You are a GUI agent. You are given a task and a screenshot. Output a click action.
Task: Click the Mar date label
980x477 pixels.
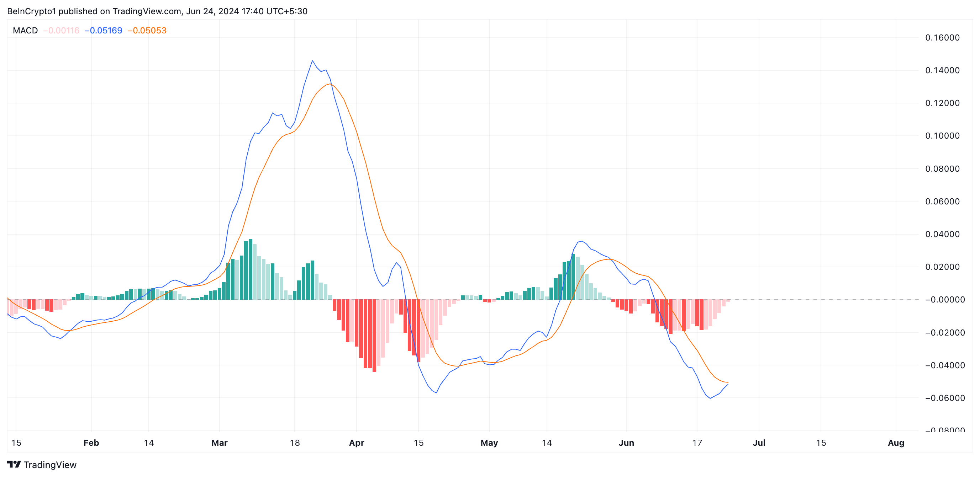point(220,443)
